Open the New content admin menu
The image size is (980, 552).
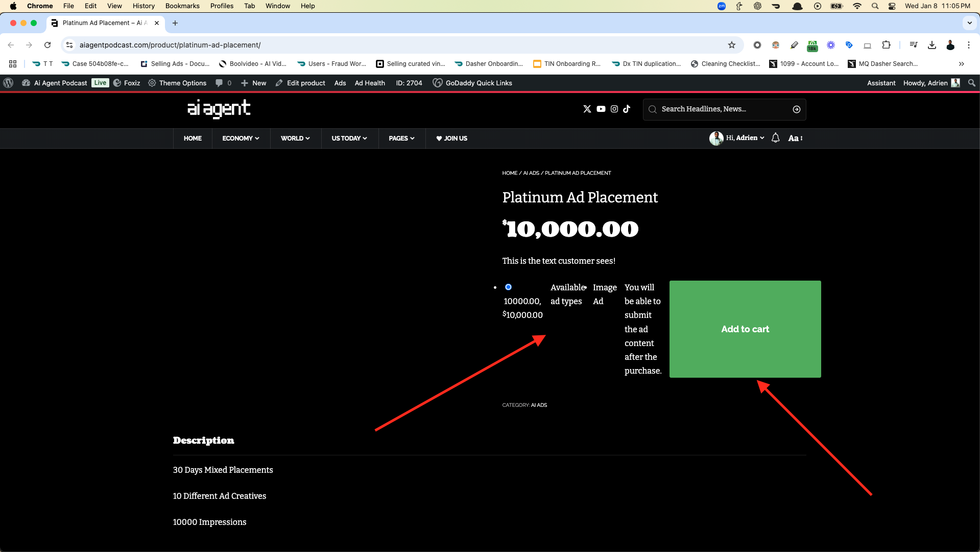tap(253, 83)
